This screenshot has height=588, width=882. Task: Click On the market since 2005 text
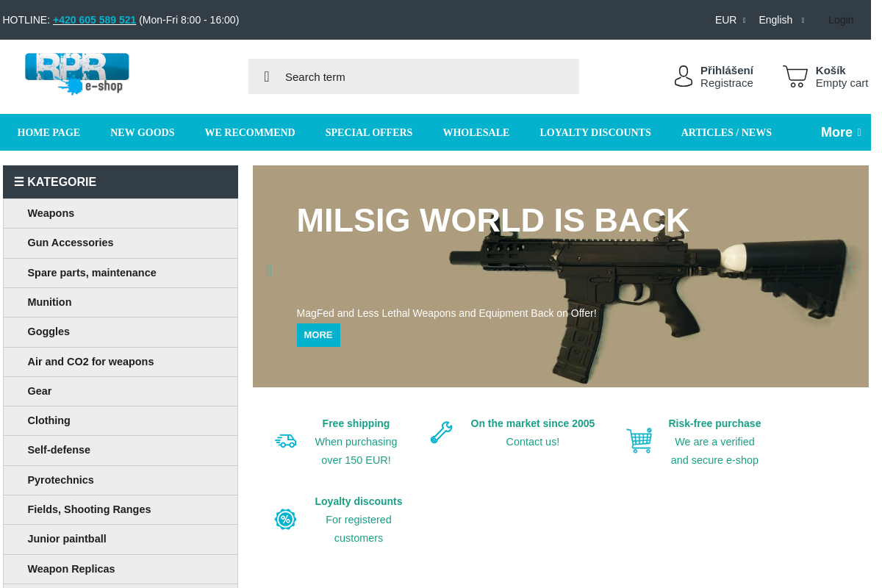[533, 423]
